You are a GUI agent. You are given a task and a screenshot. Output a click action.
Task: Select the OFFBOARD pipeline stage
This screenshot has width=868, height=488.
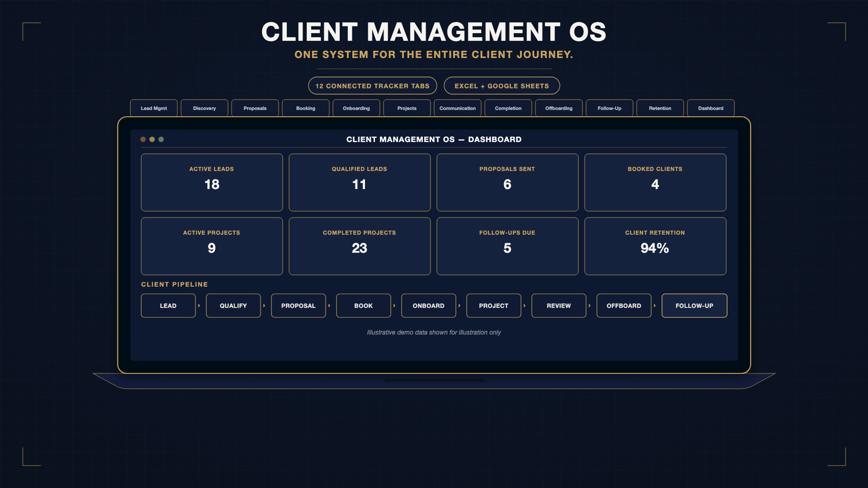tap(624, 306)
